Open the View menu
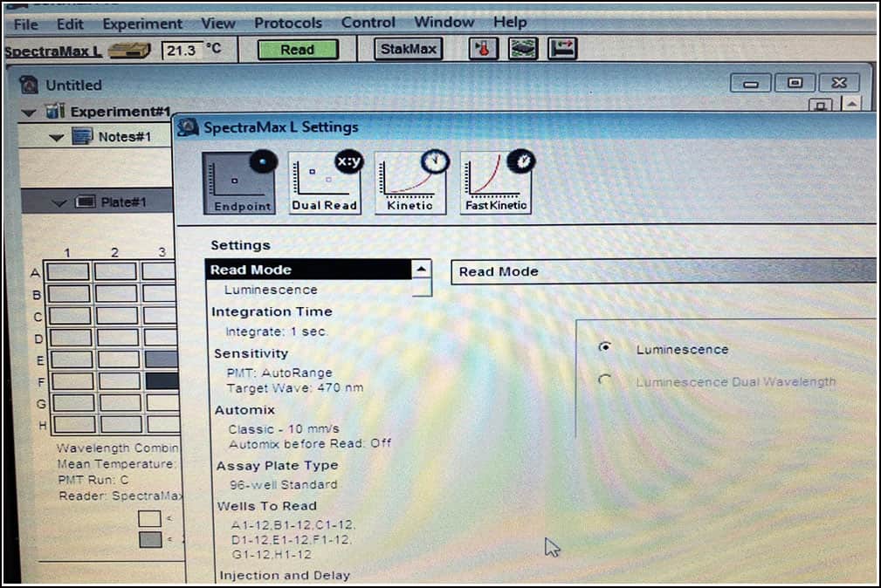The width and height of the screenshot is (881, 588). pos(218,24)
